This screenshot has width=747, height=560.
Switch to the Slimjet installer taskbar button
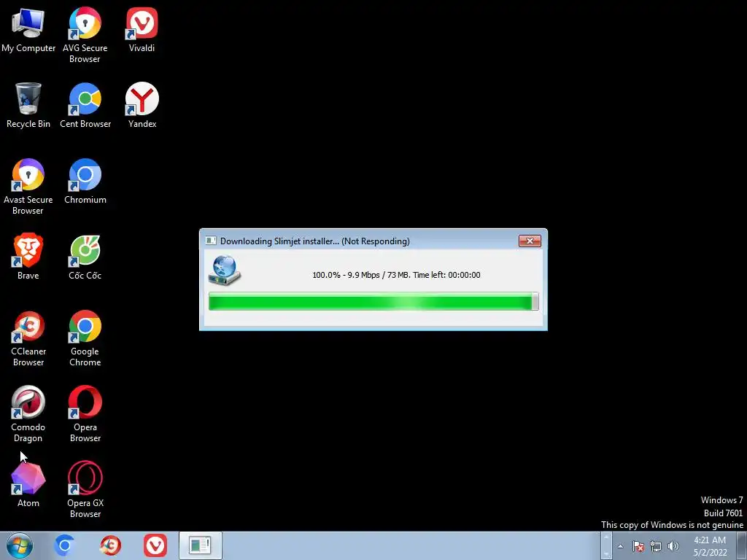(x=200, y=545)
